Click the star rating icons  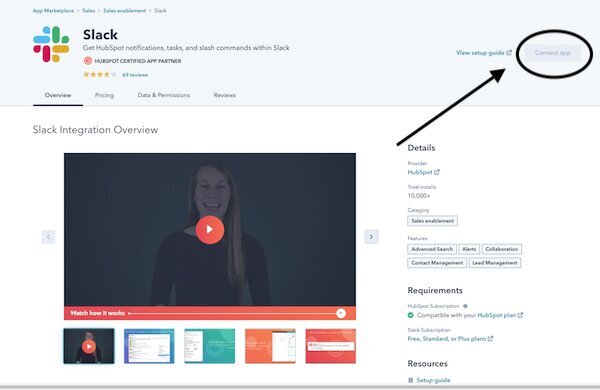click(100, 74)
